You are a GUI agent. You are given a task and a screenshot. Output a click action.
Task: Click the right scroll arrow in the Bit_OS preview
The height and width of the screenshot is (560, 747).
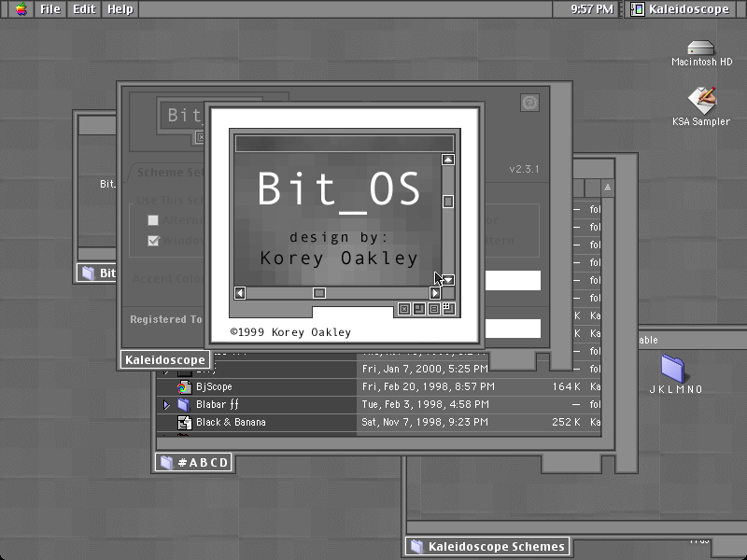click(x=435, y=293)
